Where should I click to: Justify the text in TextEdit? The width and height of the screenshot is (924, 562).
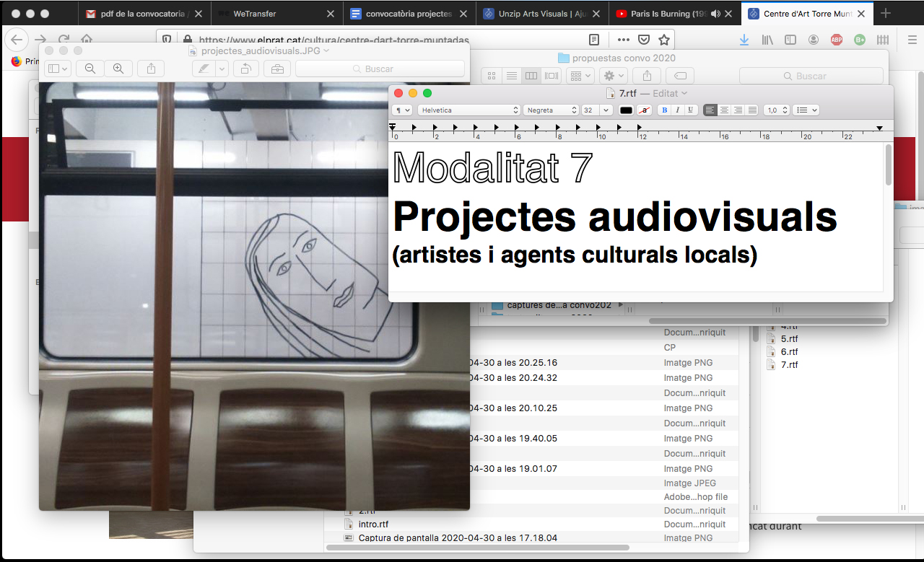(x=752, y=110)
